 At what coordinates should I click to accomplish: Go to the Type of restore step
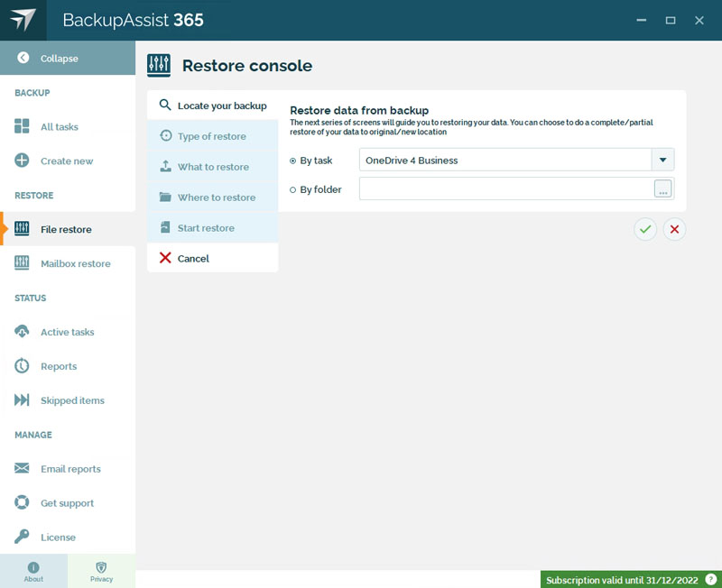tap(213, 136)
